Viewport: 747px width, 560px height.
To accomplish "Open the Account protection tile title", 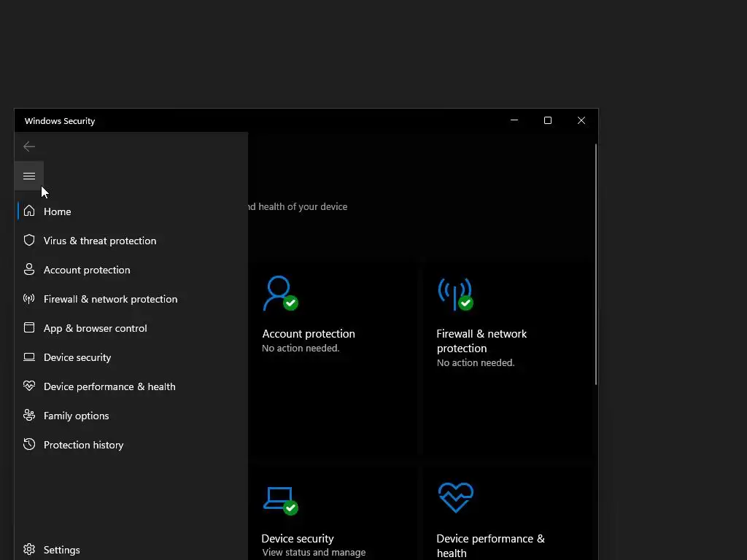I will [309, 334].
